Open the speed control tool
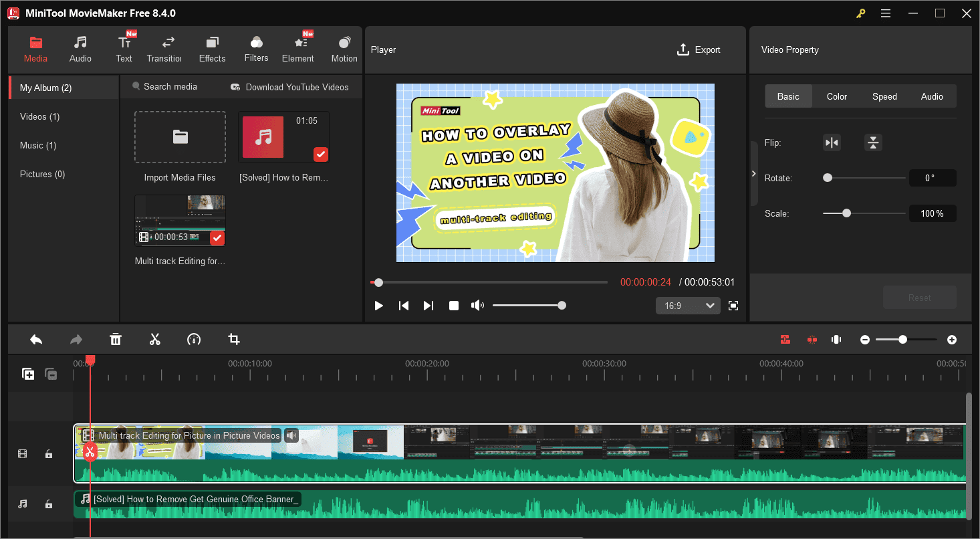 click(x=194, y=339)
